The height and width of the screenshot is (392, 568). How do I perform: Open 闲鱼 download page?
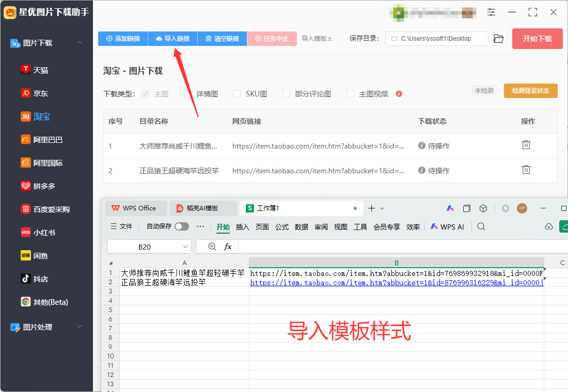35,255
